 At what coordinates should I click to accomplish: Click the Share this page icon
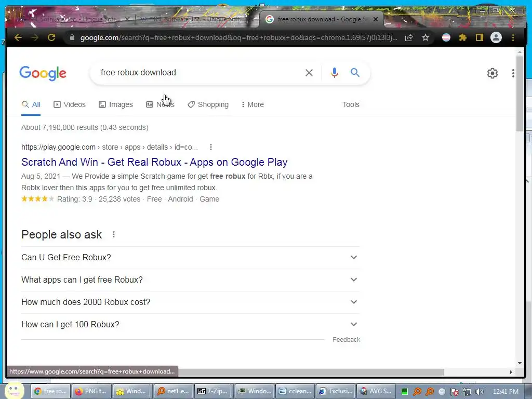coord(409,37)
